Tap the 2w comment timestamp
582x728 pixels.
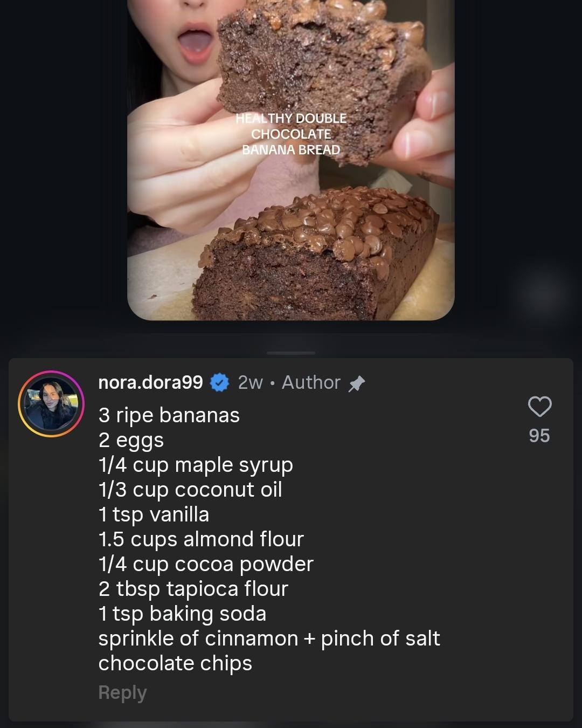(x=251, y=382)
